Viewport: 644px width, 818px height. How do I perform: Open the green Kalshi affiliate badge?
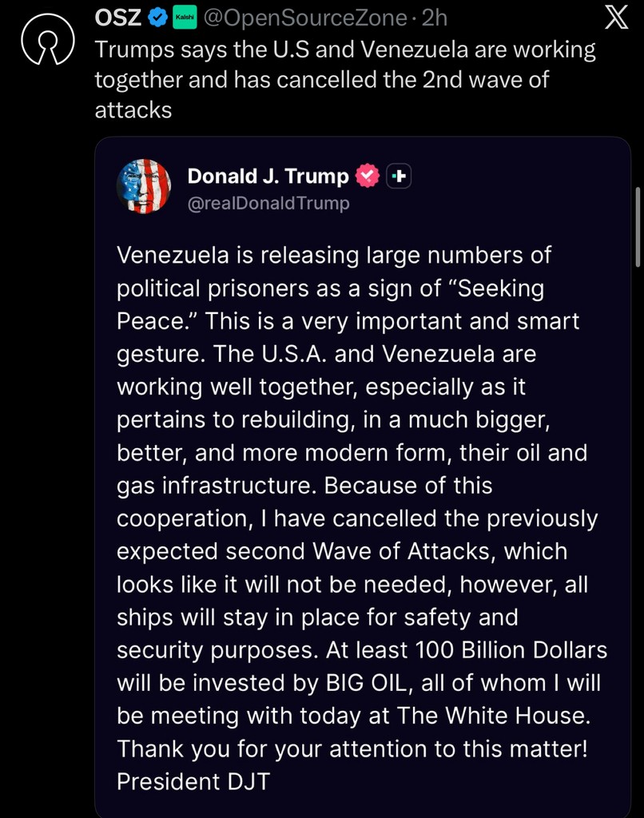[x=184, y=16]
